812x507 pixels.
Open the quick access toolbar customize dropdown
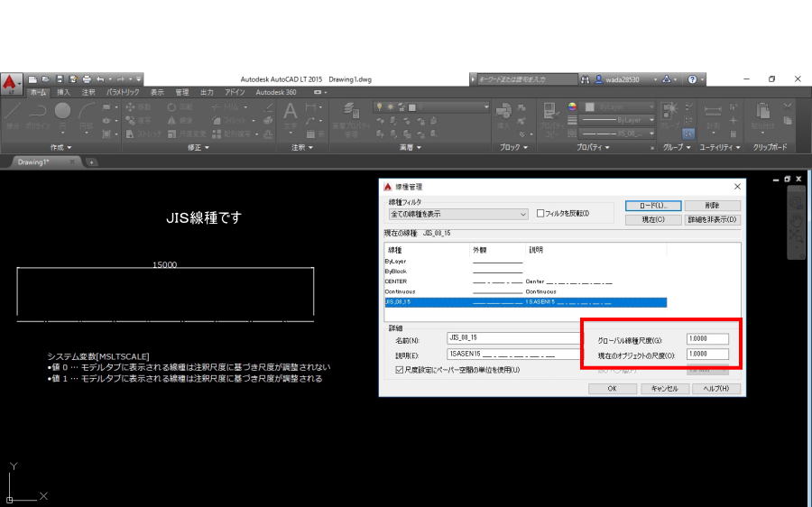(138, 79)
